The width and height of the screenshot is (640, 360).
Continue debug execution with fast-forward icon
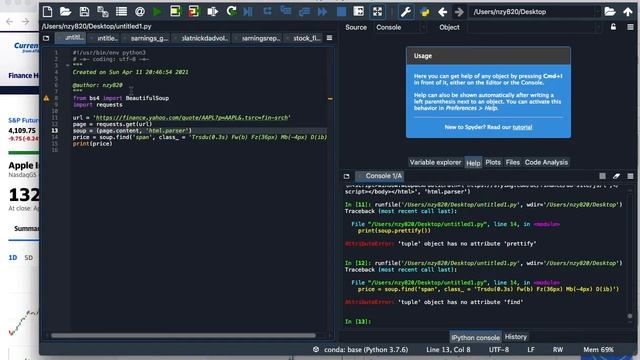click(322, 12)
